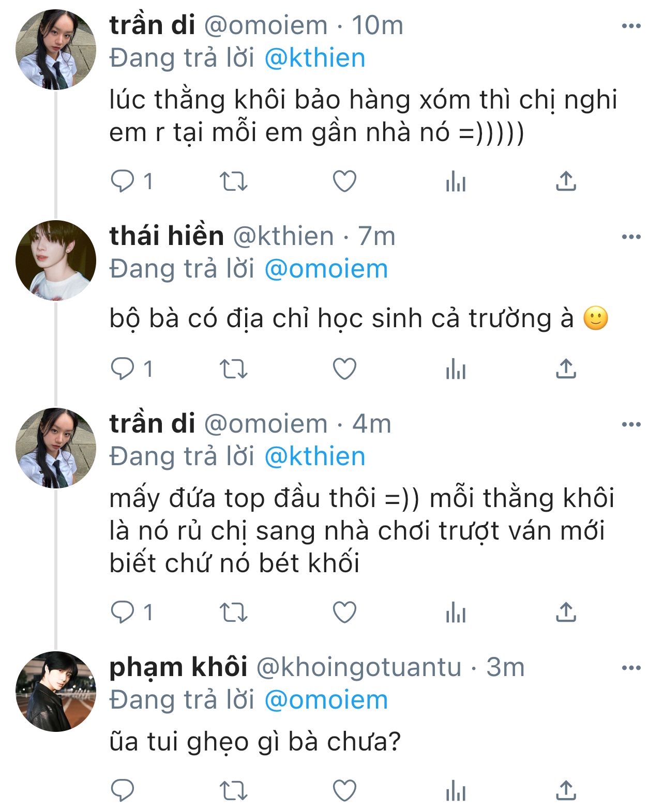Open thái hiền's profile picture
This screenshot has height=812, width=664.
(x=56, y=260)
